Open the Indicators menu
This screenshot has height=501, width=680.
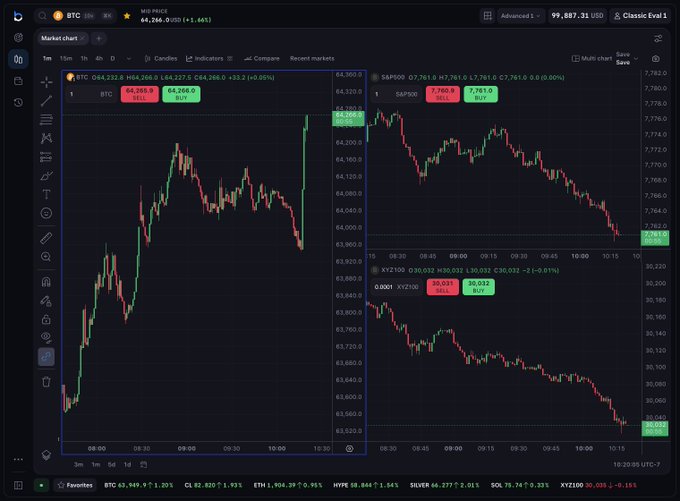coord(204,59)
